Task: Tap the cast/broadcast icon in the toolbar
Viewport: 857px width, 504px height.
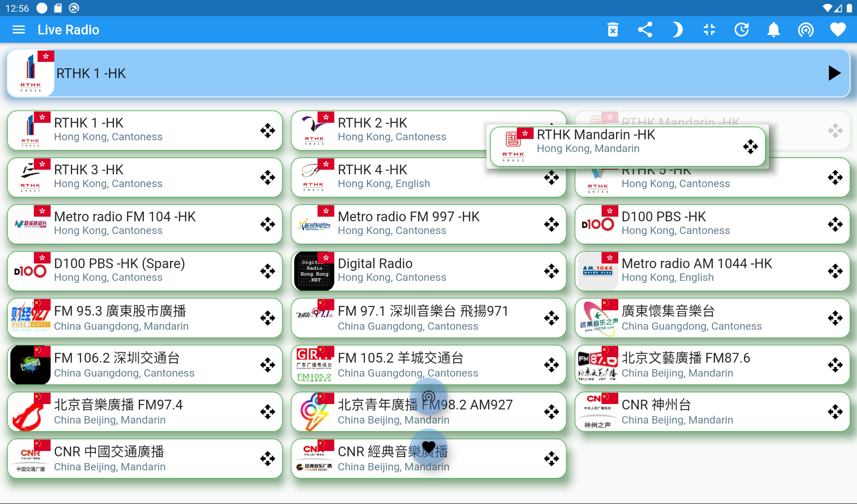Action: (806, 30)
